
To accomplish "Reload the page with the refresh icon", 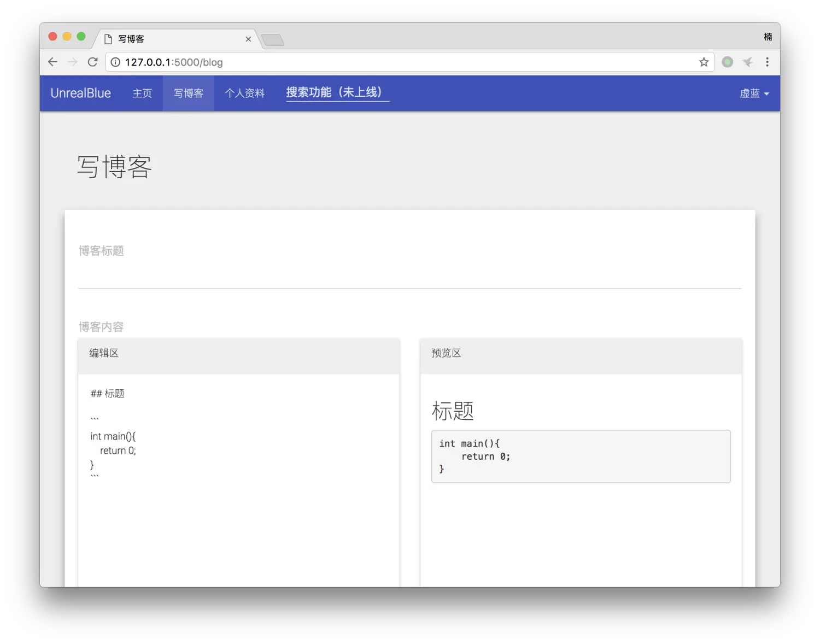I will (x=93, y=62).
